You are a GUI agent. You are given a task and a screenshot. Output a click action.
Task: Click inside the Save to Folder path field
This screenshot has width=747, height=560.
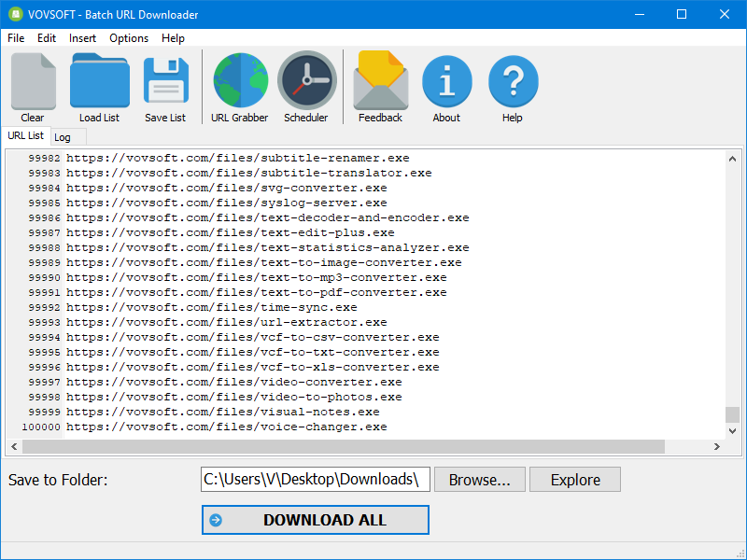(x=315, y=479)
